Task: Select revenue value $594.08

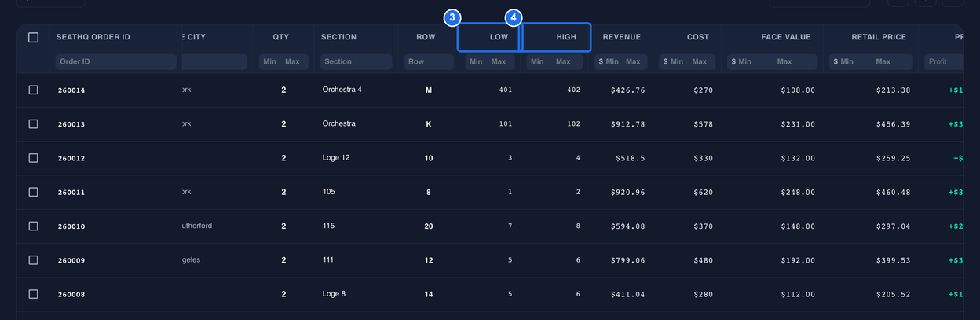Action: coord(628,226)
